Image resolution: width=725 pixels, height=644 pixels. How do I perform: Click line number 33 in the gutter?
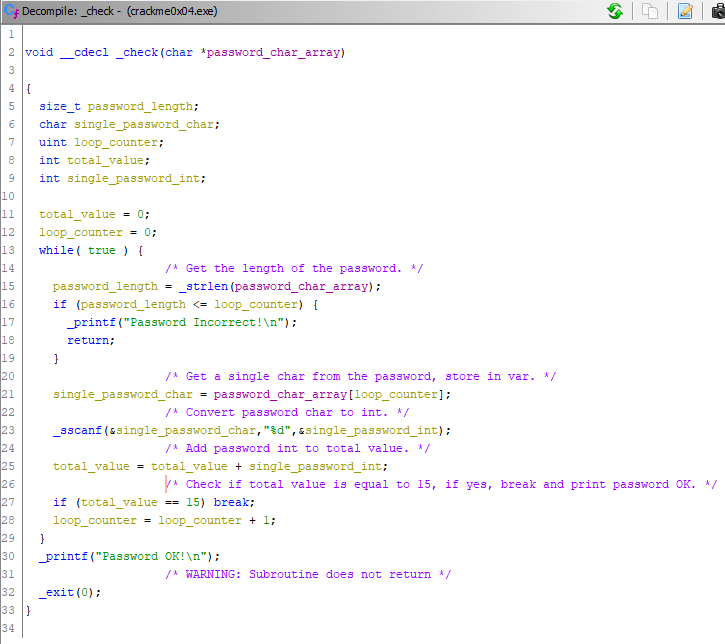[8, 611]
